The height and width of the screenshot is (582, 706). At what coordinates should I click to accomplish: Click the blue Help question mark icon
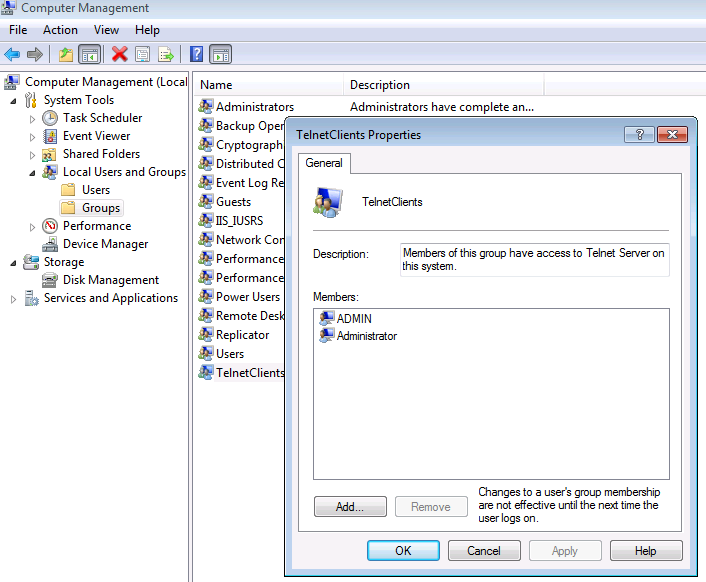click(x=197, y=54)
